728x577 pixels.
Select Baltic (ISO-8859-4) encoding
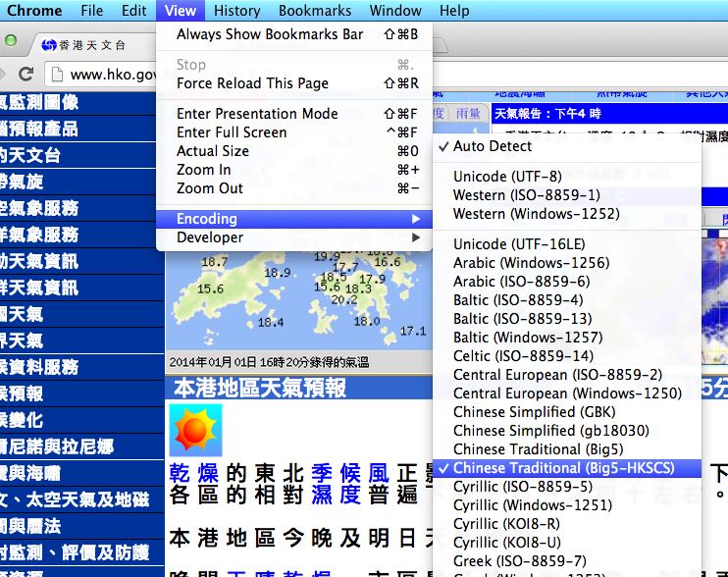(x=566, y=300)
